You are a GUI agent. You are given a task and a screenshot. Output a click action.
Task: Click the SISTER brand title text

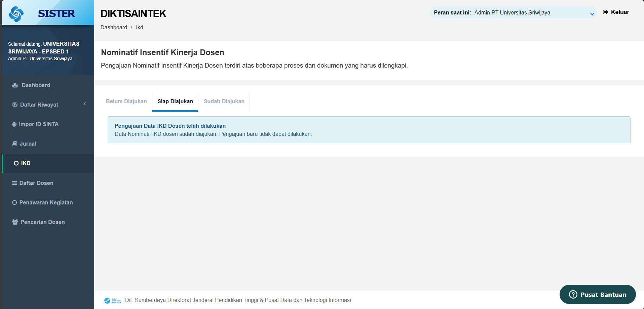(x=56, y=14)
